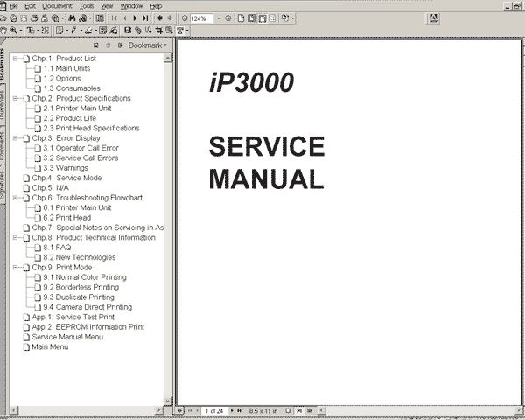This screenshot has width=525, height=420.
Task: Select the Pencil tool
Action: pyautogui.click(x=74, y=31)
